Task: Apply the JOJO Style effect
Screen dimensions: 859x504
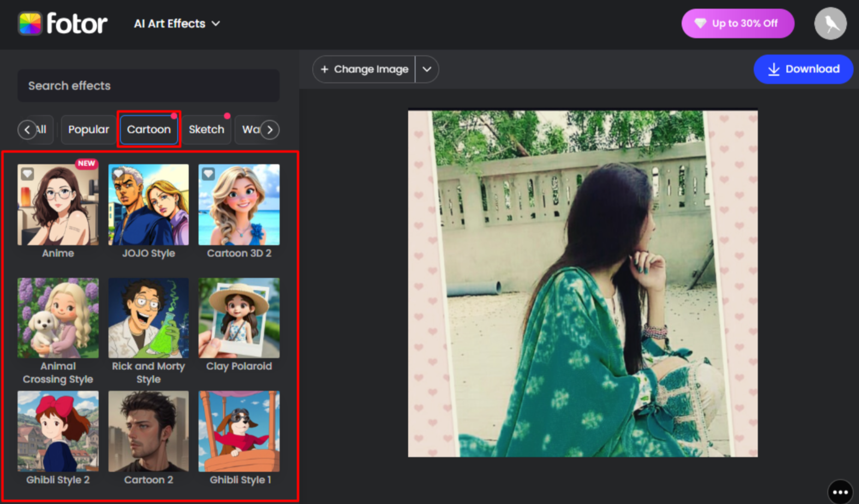Action: [x=148, y=205]
